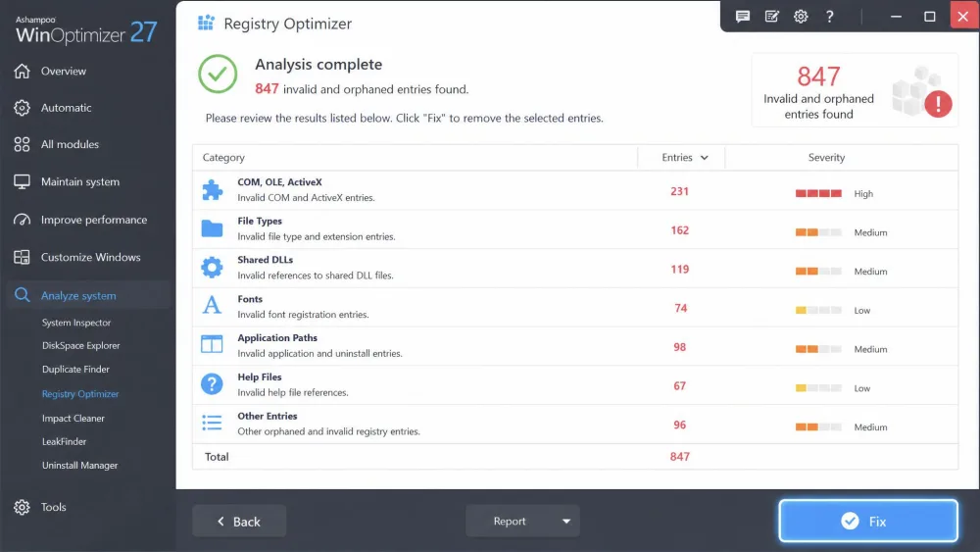Click the Severity column header
980x552 pixels.
click(x=826, y=158)
